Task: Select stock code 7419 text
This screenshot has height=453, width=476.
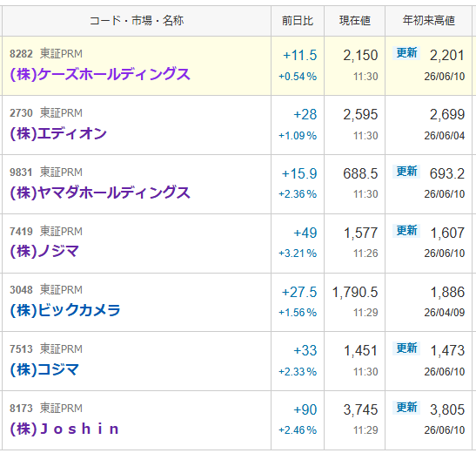Action: [x=21, y=232]
